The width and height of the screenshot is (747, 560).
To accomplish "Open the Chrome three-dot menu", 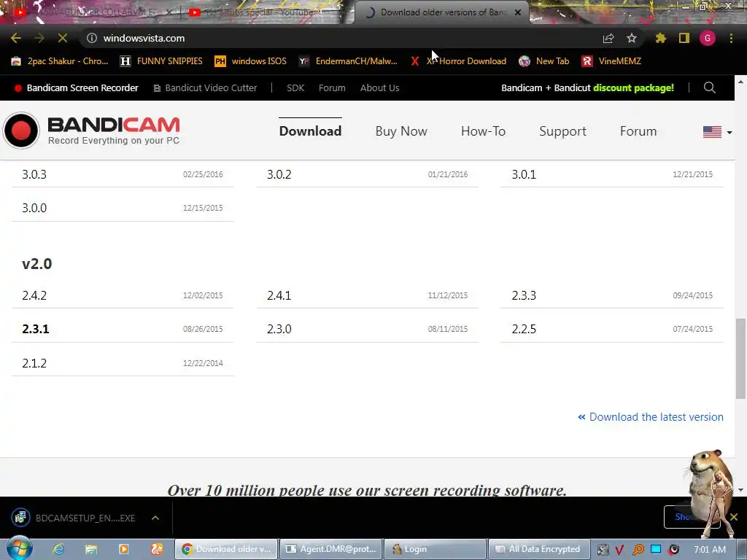I will click(731, 38).
